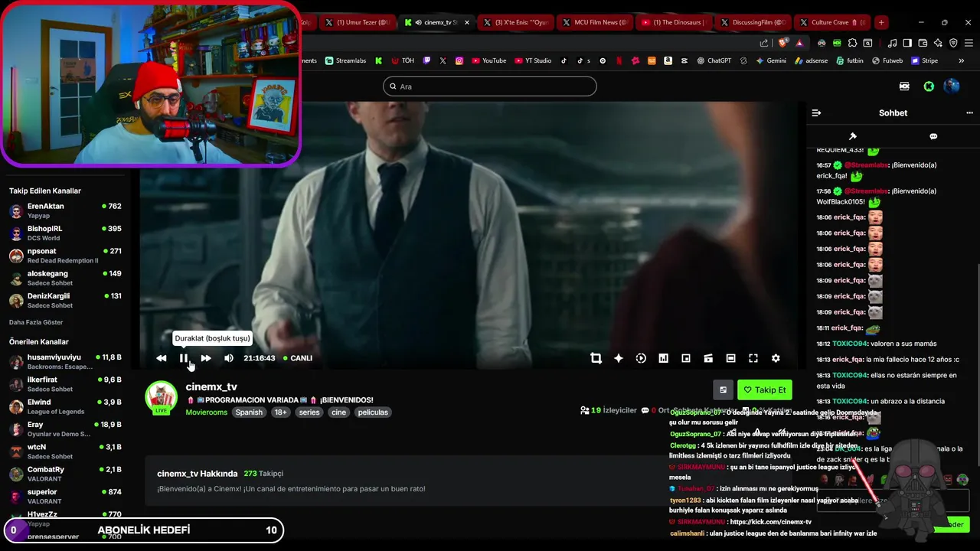Viewport: 980px width, 551px height.
Task: Enter fullscreen mode in the player
Action: tap(753, 358)
